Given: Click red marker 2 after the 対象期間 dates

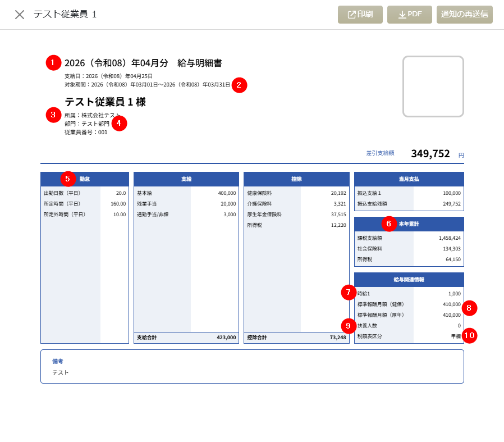Looking at the screenshot, I should coord(239,85).
